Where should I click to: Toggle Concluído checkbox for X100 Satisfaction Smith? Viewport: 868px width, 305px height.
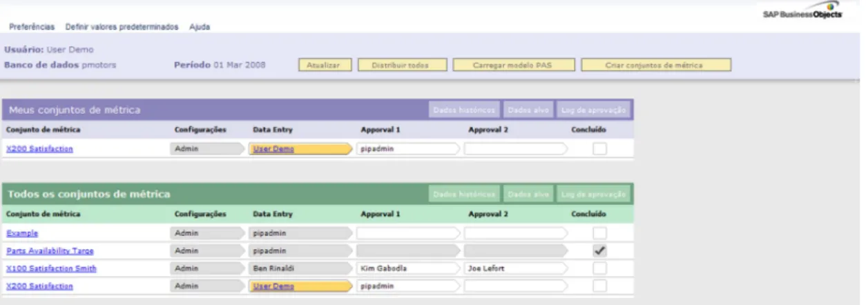click(x=600, y=268)
